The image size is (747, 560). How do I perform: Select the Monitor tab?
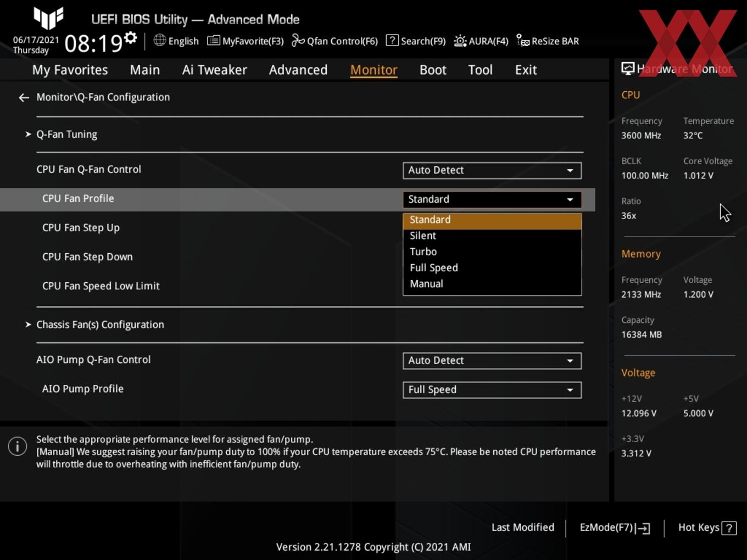coord(374,70)
